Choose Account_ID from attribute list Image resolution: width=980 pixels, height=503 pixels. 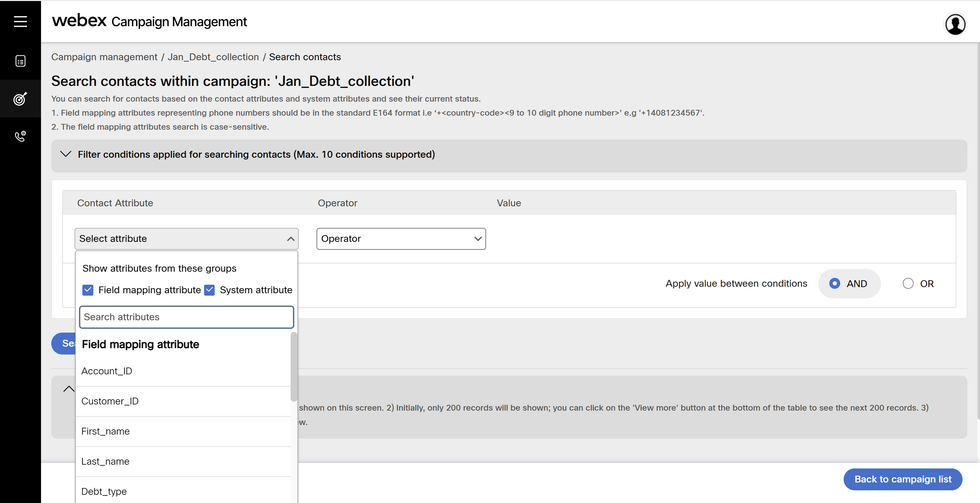[107, 371]
